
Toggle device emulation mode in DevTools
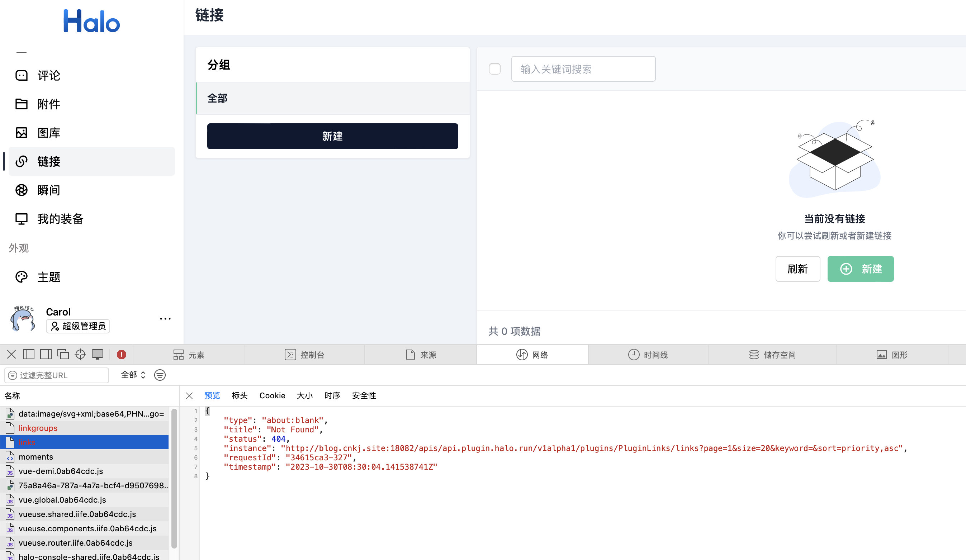(x=98, y=354)
